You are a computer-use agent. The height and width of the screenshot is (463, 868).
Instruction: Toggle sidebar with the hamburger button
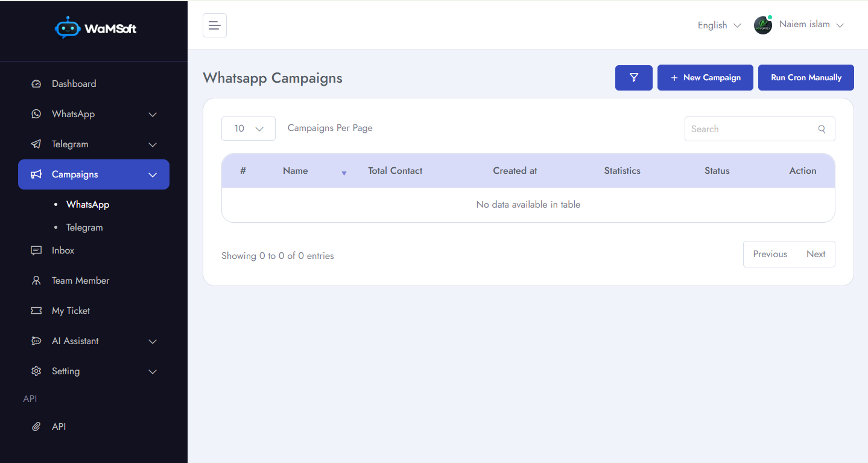215,25
